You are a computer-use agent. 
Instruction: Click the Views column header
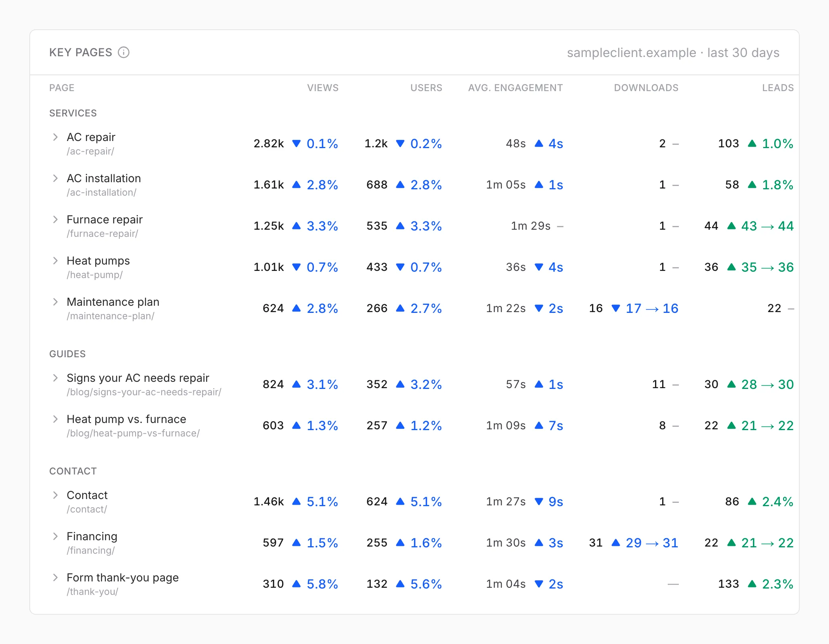pyautogui.click(x=323, y=88)
